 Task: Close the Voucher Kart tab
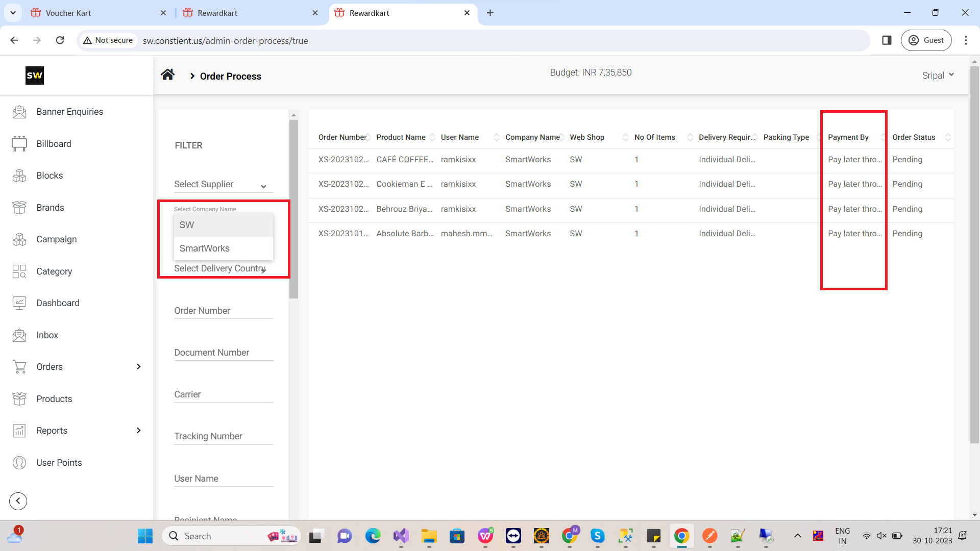click(163, 13)
